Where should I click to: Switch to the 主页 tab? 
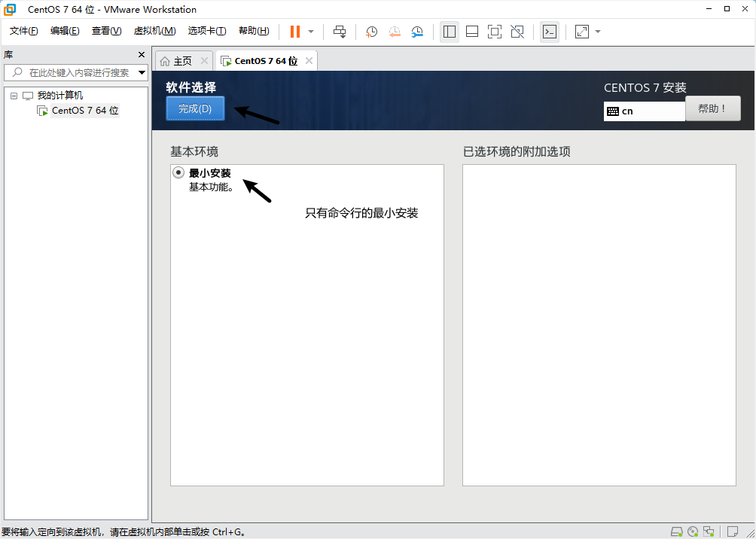[x=183, y=61]
